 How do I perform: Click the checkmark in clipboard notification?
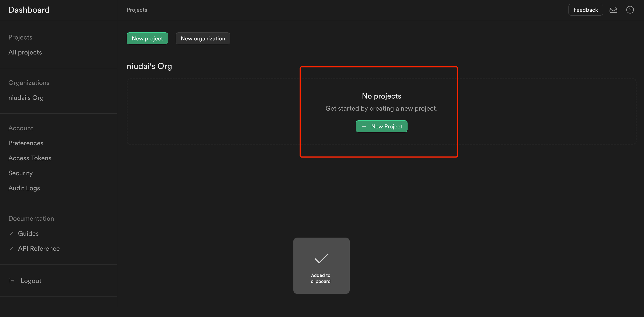321,259
